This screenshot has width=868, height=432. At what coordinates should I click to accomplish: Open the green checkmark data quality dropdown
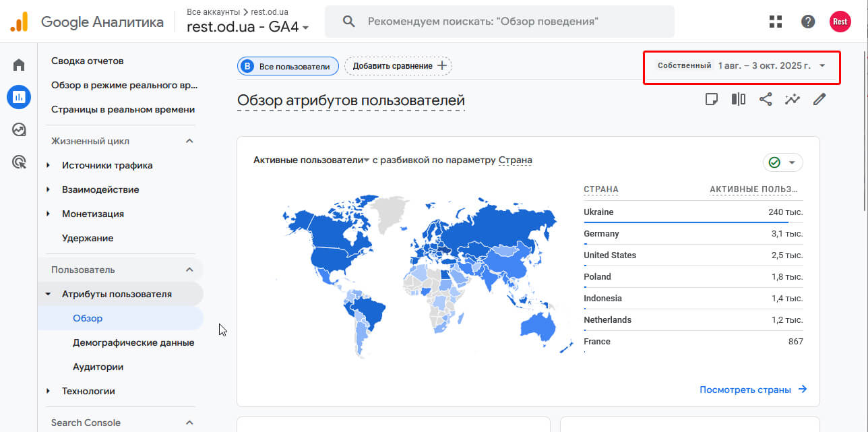pyautogui.click(x=782, y=162)
